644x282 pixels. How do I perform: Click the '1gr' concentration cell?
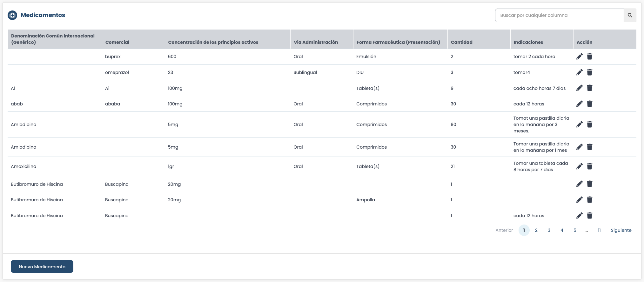[171, 166]
